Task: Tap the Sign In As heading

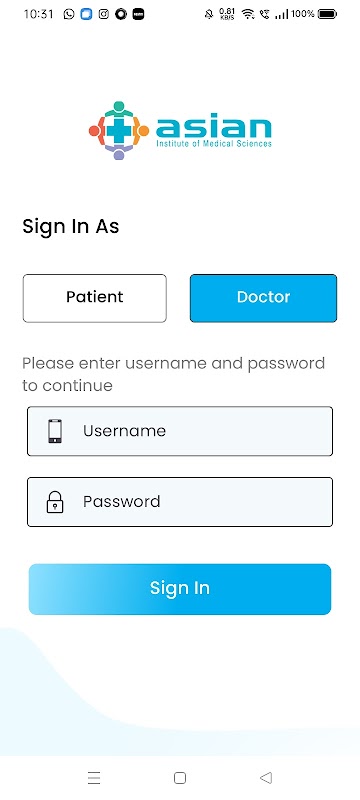Action: [71, 227]
